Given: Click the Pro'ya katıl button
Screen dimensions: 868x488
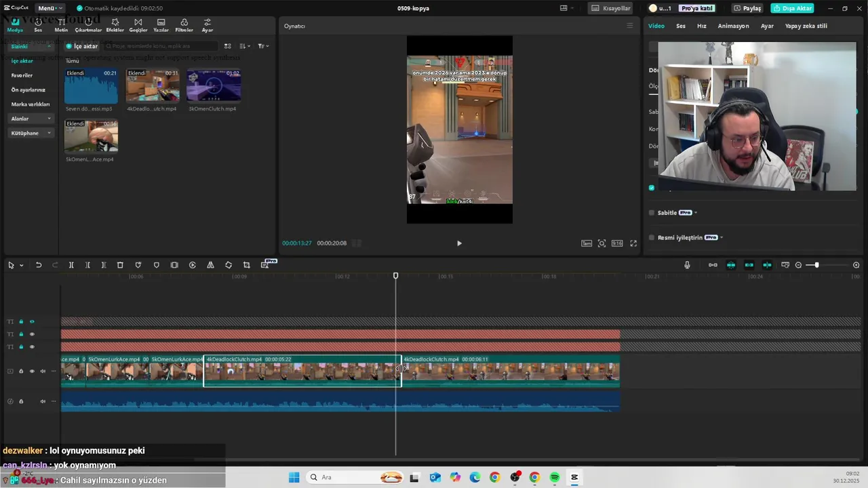Looking at the screenshot, I should [x=697, y=8].
